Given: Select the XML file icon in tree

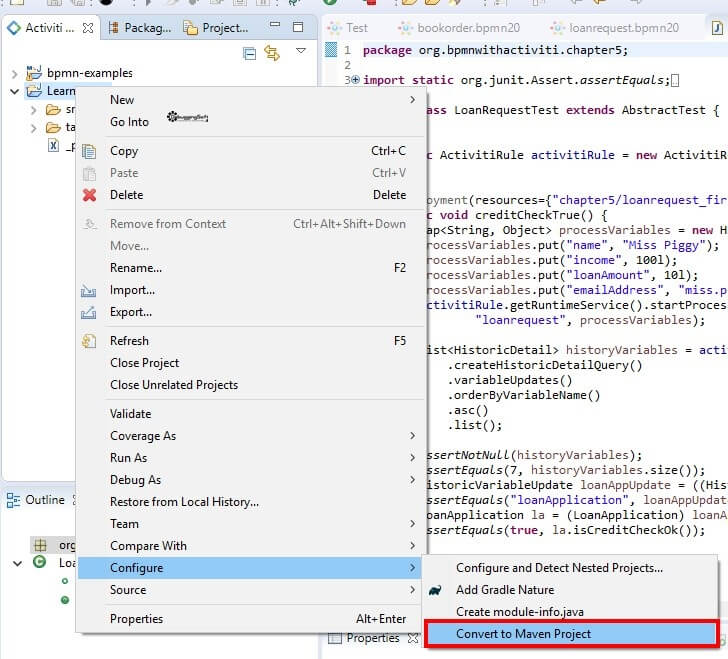Looking at the screenshot, I should (53, 146).
